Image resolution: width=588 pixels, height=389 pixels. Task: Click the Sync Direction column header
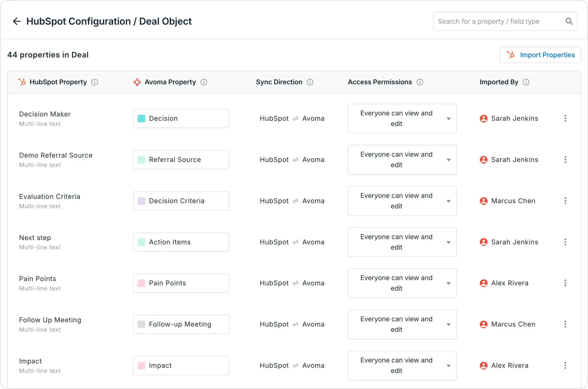point(279,82)
